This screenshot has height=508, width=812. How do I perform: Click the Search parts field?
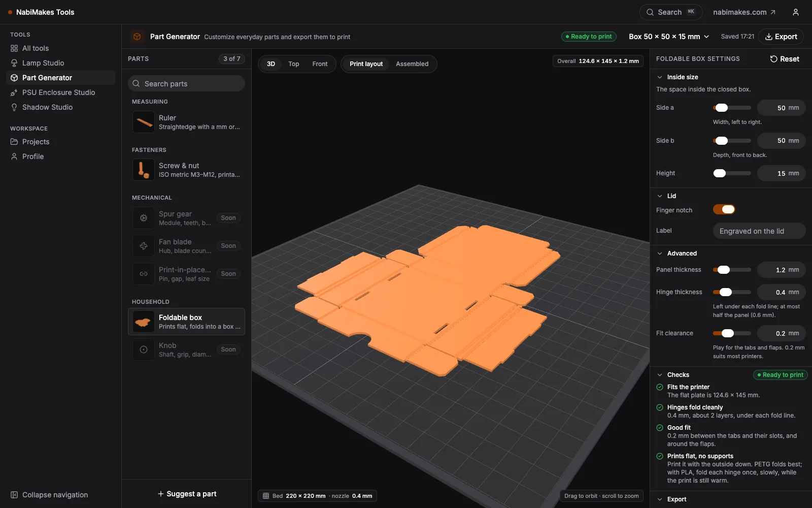pyautogui.click(x=186, y=83)
